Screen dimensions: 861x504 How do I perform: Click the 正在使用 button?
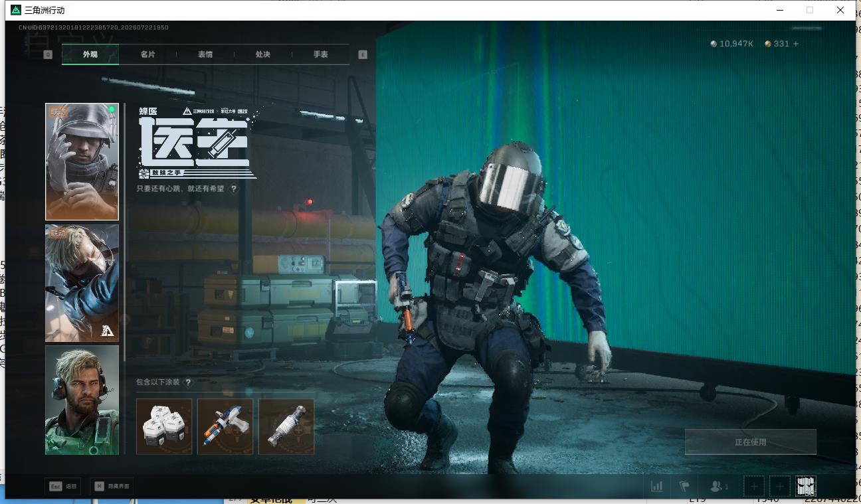[751, 442]
